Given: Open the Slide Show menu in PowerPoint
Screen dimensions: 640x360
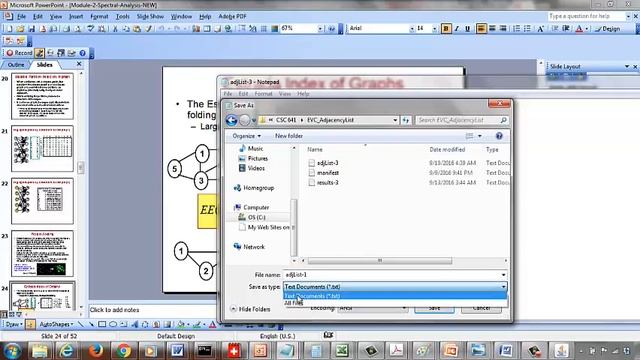Looking at the screenshot, I should coord(150,17).
